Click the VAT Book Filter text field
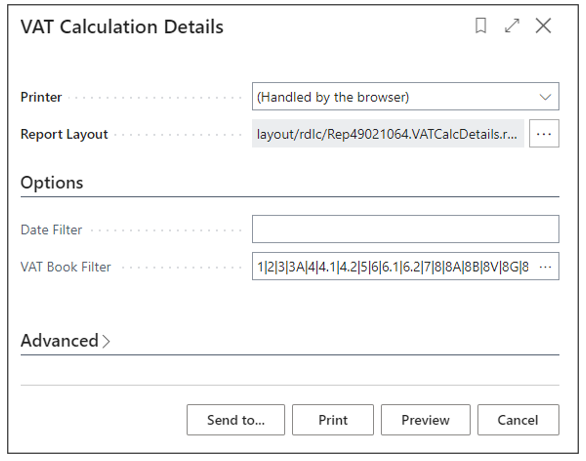586x461 pixels. pos(394,266)
